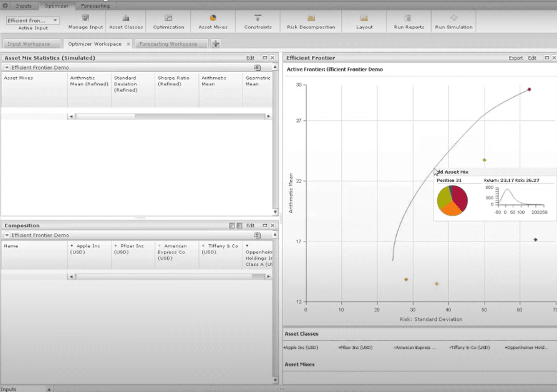This screenshot has height=392, width=557.
Task: Click the Manage Input toolbar icon
Action: pyautogui.click(x=86, y=18)
